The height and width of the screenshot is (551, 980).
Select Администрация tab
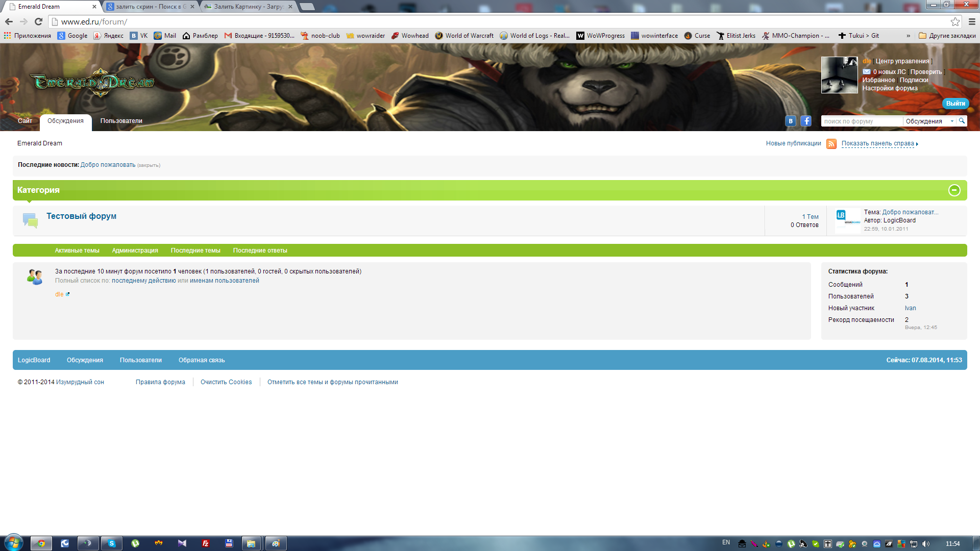135,251
